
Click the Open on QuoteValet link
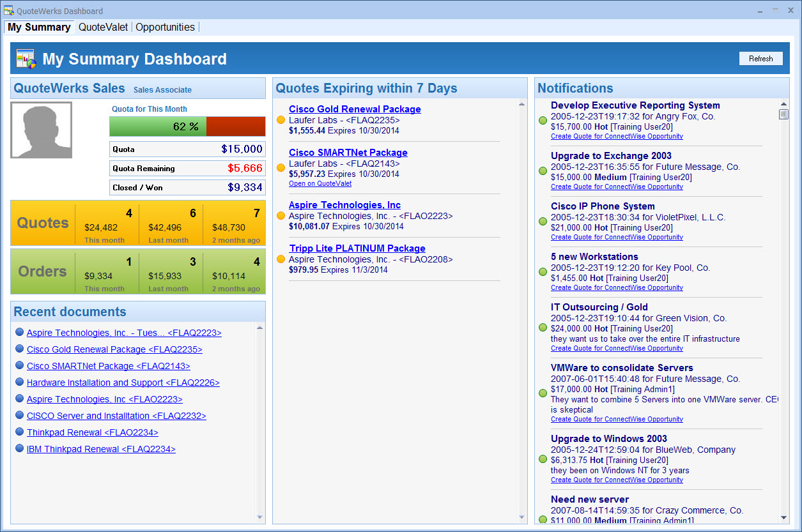[x=320, y=183]
